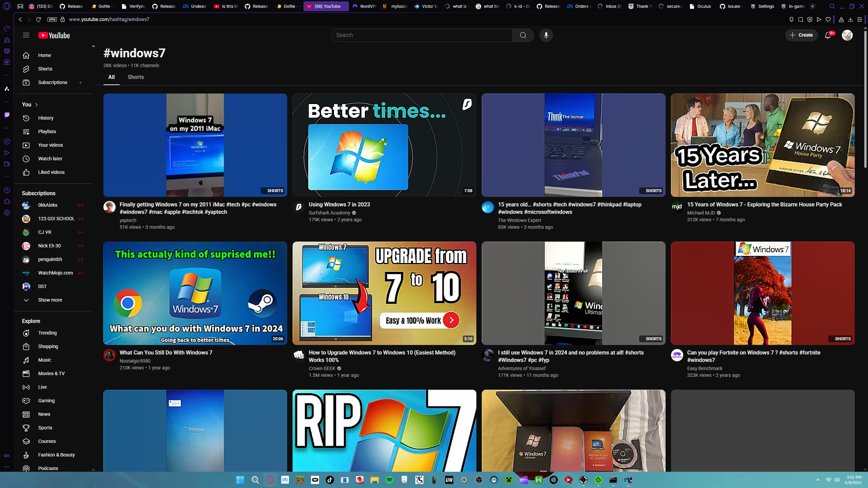Click the Create button
Viewport: 868px width, 488px height.
[x=801, y=35]
